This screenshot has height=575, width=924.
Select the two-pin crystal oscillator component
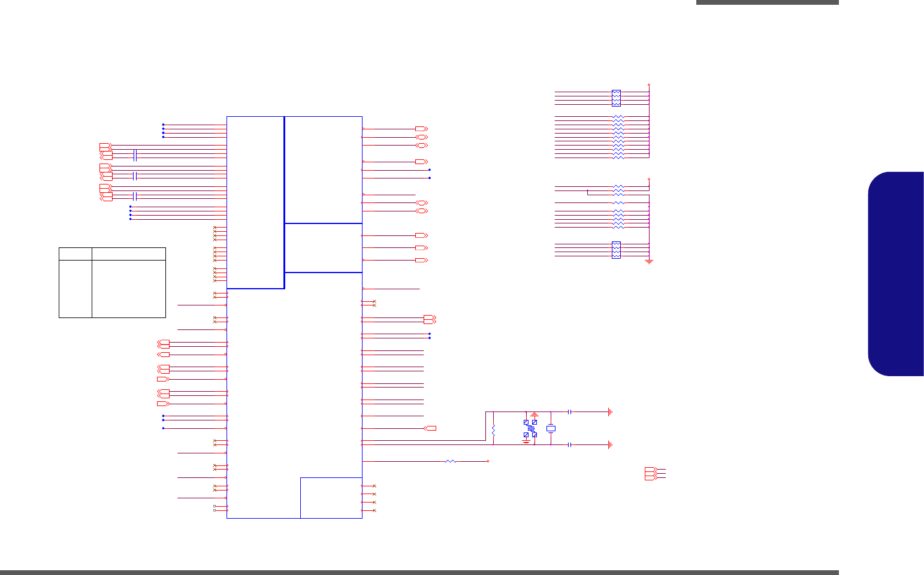[x=551, y=429]
